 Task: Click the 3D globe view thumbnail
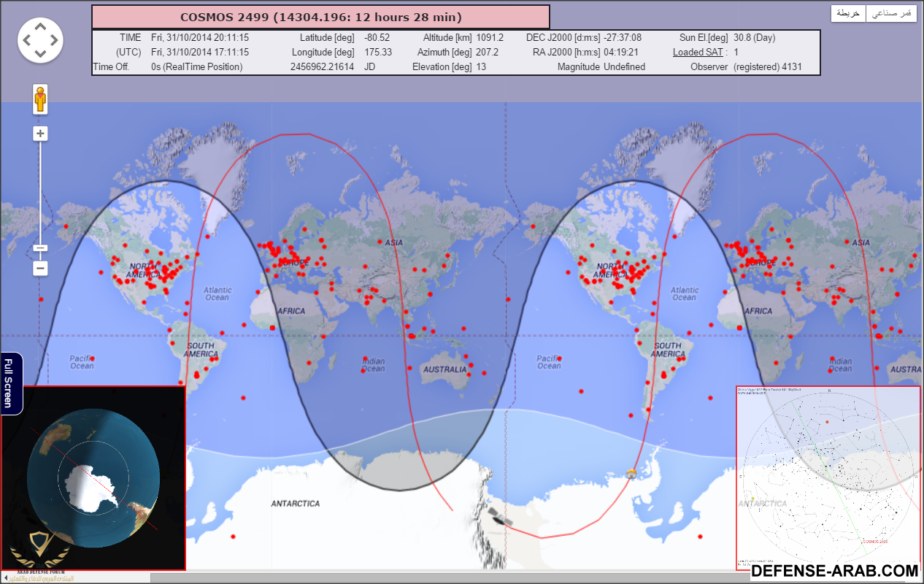point(93,477)
